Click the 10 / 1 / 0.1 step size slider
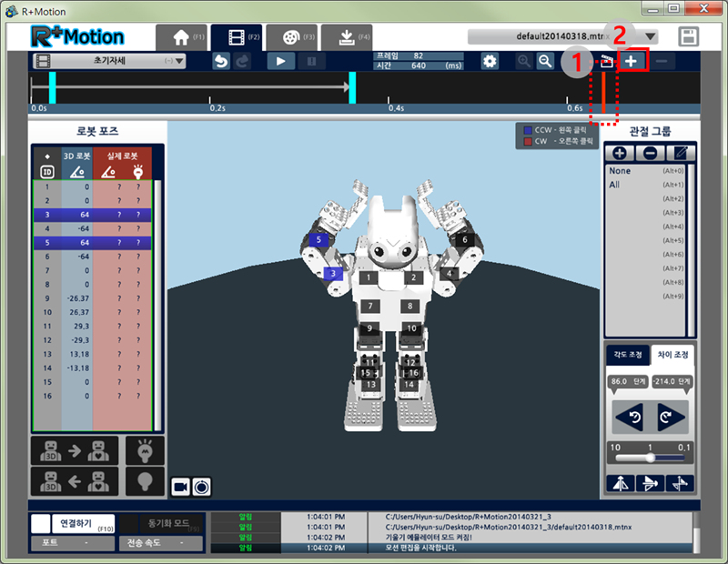728x564 pixels. (x=650, y=458)
